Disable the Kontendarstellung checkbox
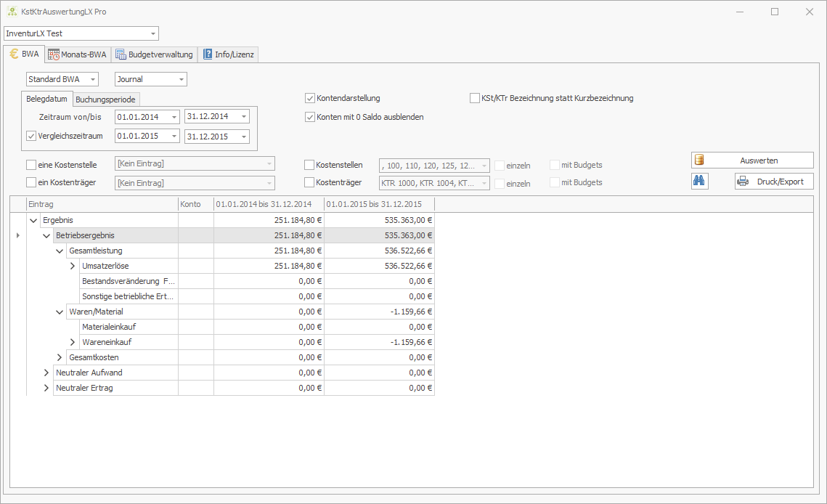The image size is (827, 504). [x=310, y=98]
